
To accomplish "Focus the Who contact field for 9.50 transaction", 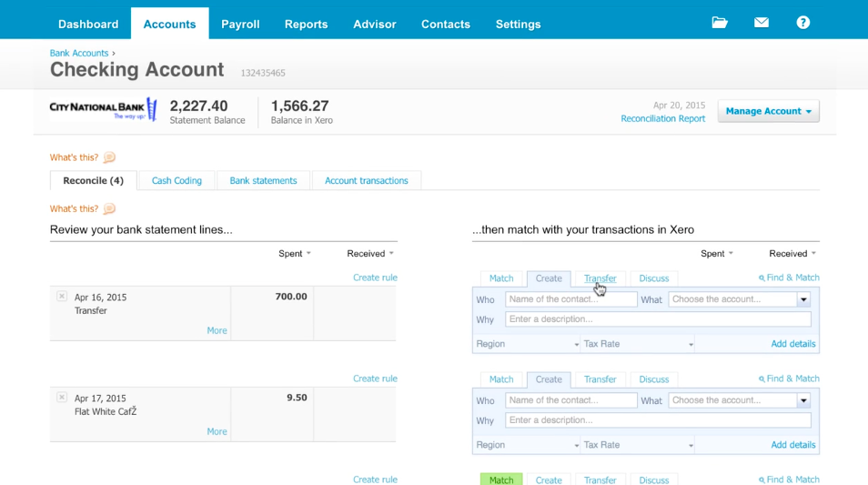I will (570, 399).
